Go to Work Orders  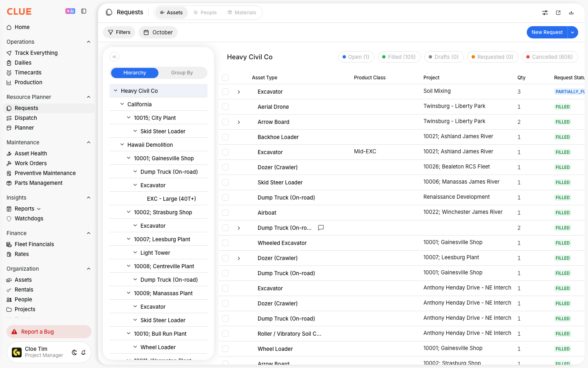coord(31,163)
